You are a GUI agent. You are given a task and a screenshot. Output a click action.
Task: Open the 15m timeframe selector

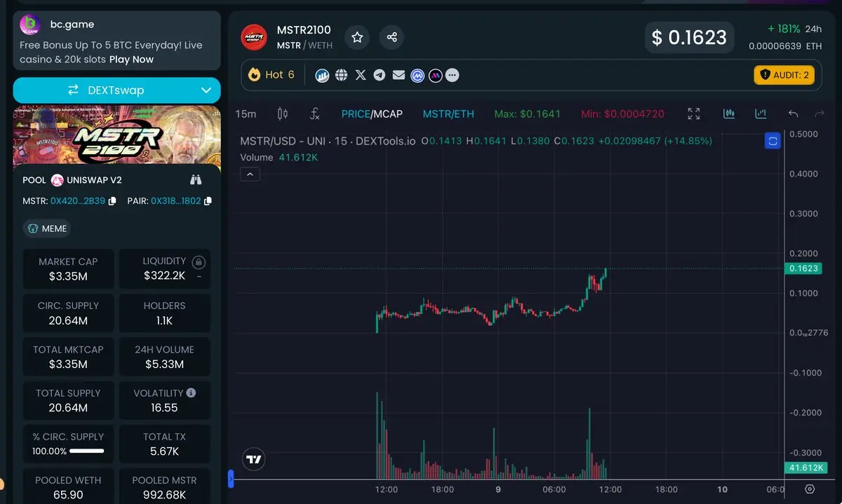[246, 114]
